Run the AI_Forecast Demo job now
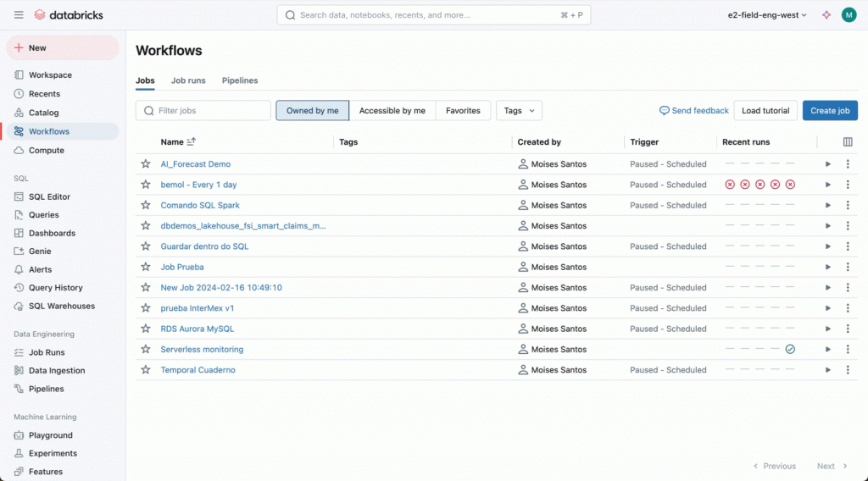 tap(828, 164)
